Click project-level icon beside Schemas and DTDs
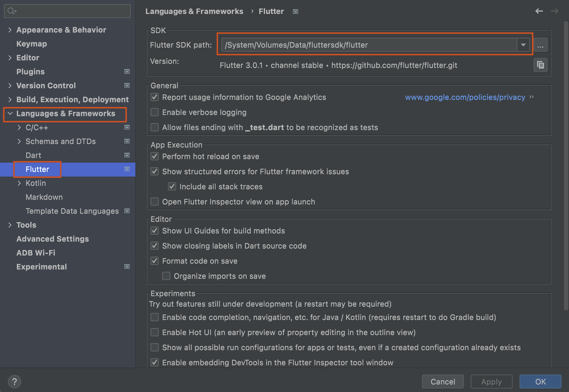The image size is (569, 392). (x=127, y=141)
